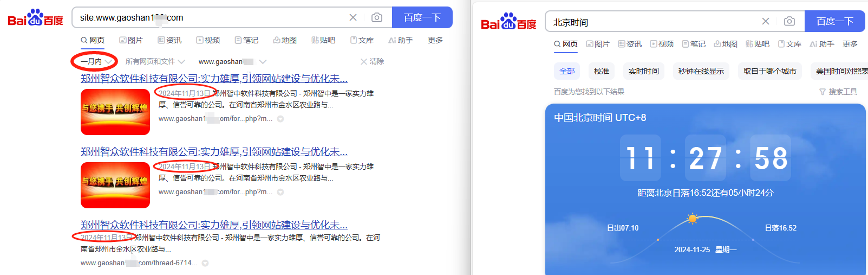This screenshot has width=868, height=275.
Task: Click the Baidu logo in right window
Action: point(508,22)
